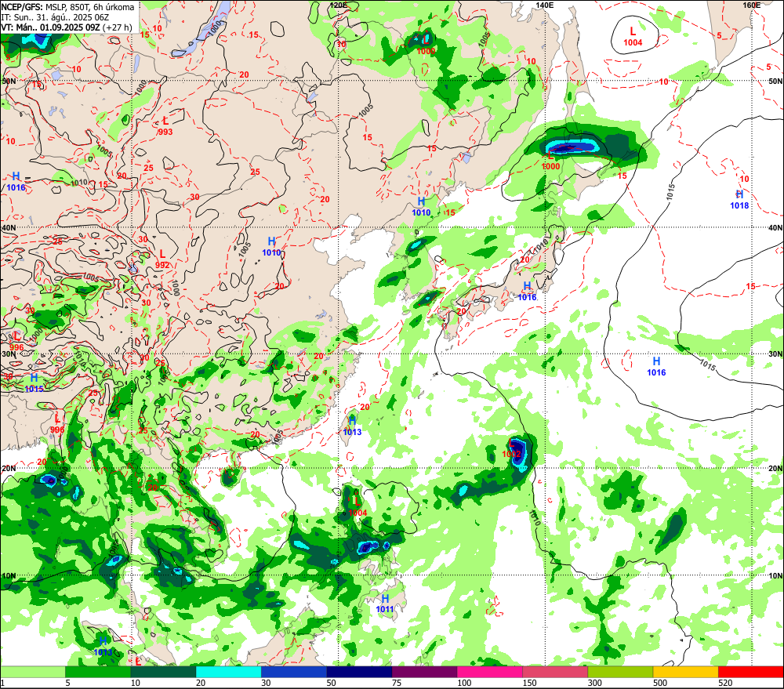Pick the magenta 100 mm legend swatch
This screenshot has width=784, height=689.
click(489, 672)
